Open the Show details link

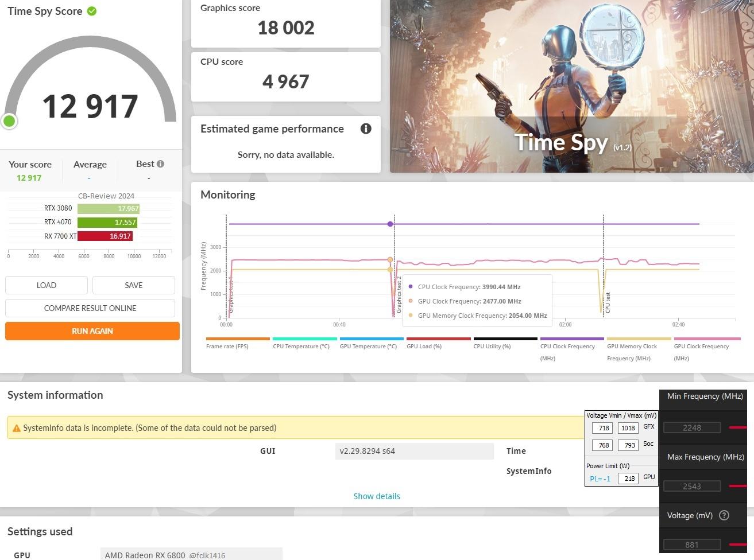point(377,496)
